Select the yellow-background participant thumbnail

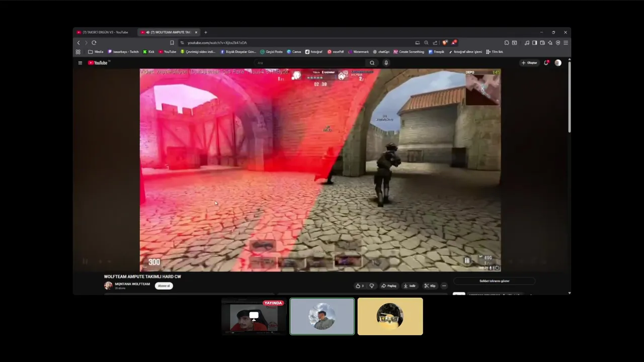(390, 316)
